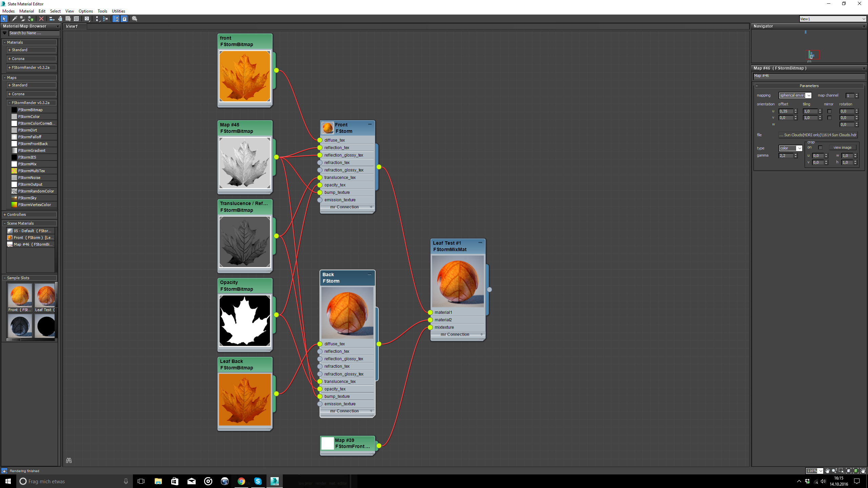Click Hide Unused Nodeslots icon
Image resolution: width=868 pixels, height=488 pixels.
(x=60, y=19)
